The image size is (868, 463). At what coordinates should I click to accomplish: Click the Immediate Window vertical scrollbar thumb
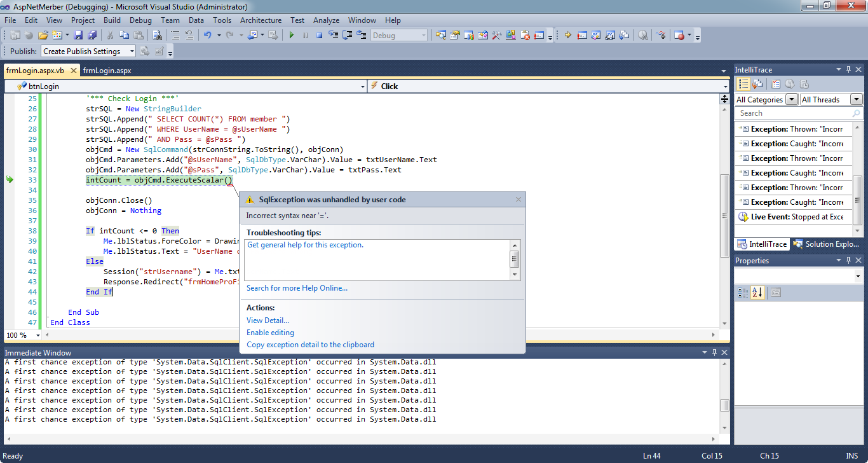pos(724,405)
